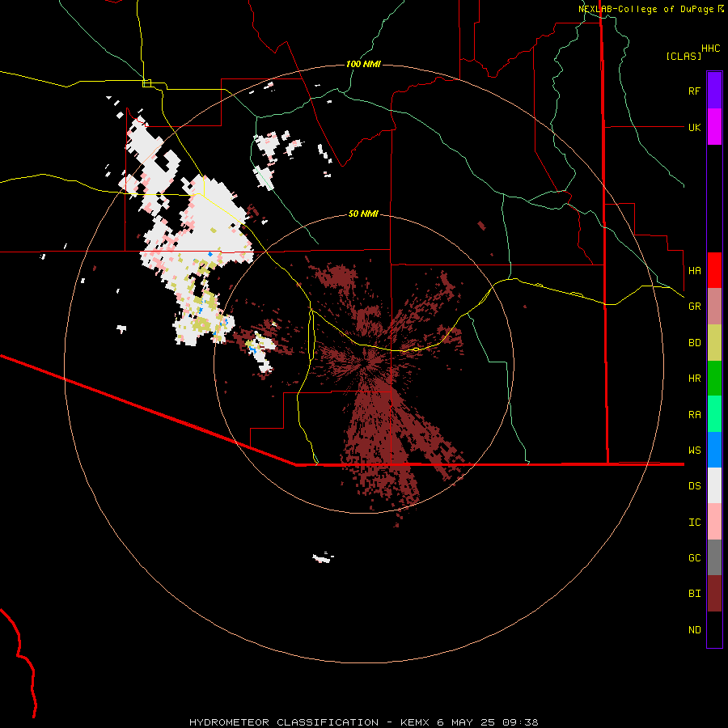Screen dimensions: 728x728
Task: Click the HHC product label
Action: click(710, 49)
